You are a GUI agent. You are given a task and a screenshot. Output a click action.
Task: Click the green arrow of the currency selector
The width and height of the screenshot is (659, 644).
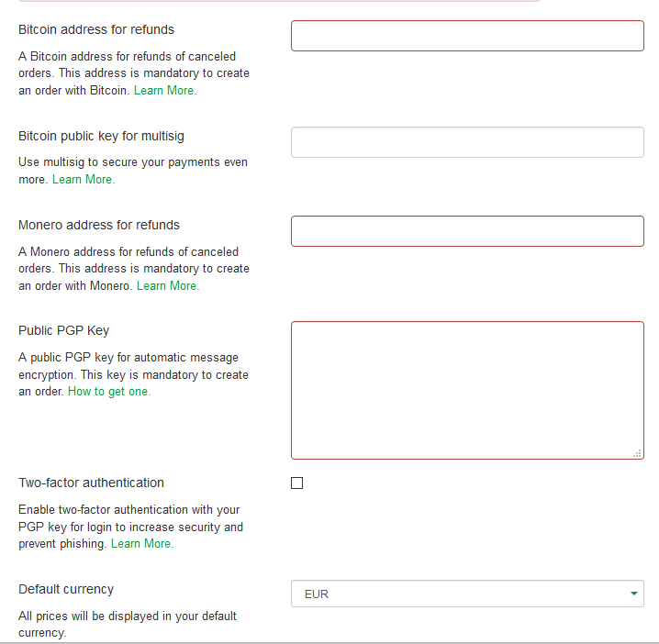coord(634,594)
